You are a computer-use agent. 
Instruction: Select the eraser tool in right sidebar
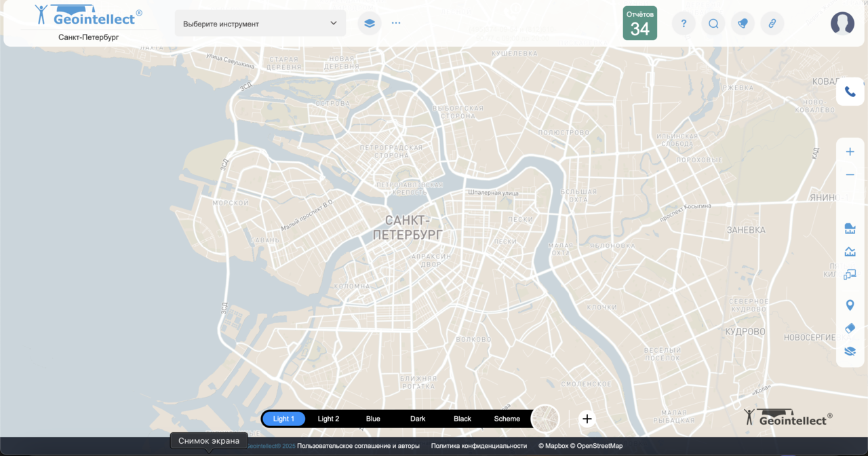click(850, 328)
